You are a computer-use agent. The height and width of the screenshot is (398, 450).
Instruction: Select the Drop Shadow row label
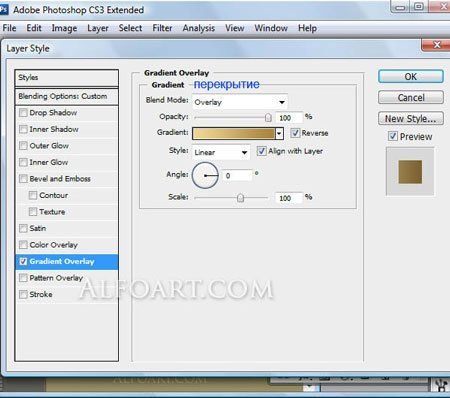(53, 113)
